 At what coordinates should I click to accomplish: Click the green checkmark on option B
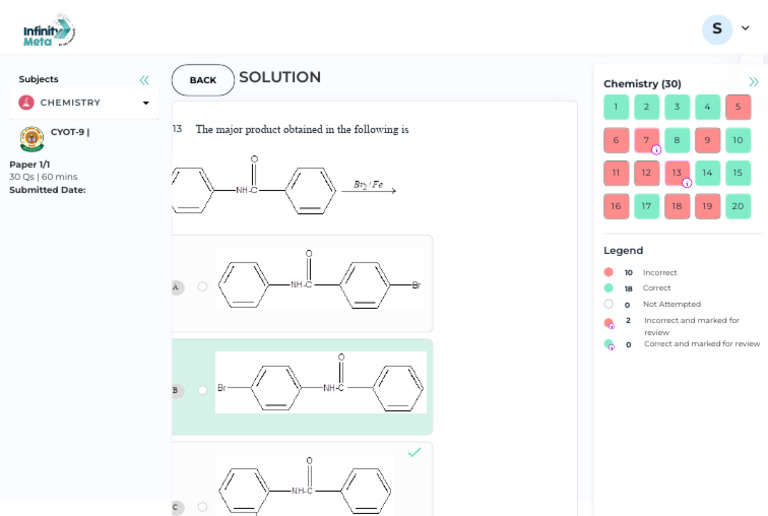(414, 452)
